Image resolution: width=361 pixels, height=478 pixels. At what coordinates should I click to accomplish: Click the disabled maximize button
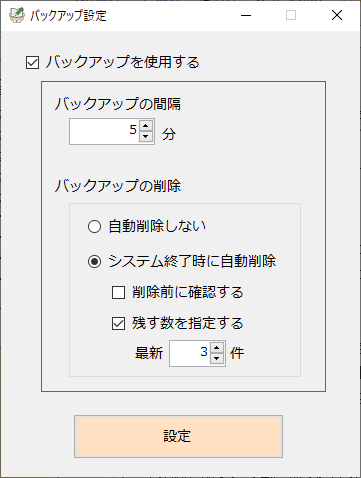pos(291,15)
